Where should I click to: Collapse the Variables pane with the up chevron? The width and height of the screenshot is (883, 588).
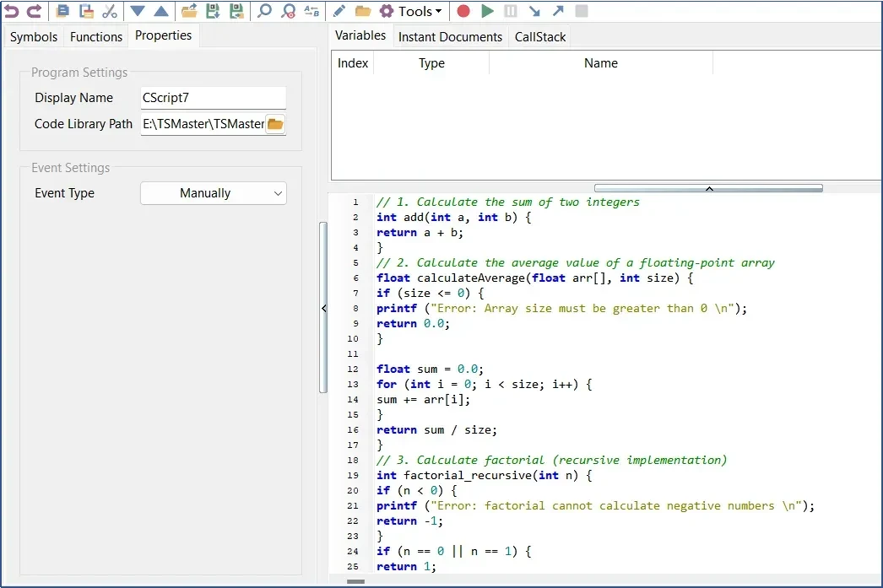pyautogui.click(x=709, y=188)
